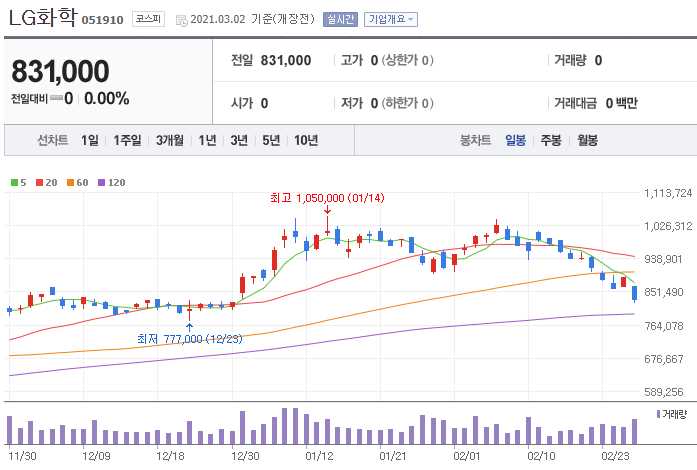This screenshot has width=697, height=470.
Task: Click the 938,901 y-axis label
Action: tap(663, 259)
